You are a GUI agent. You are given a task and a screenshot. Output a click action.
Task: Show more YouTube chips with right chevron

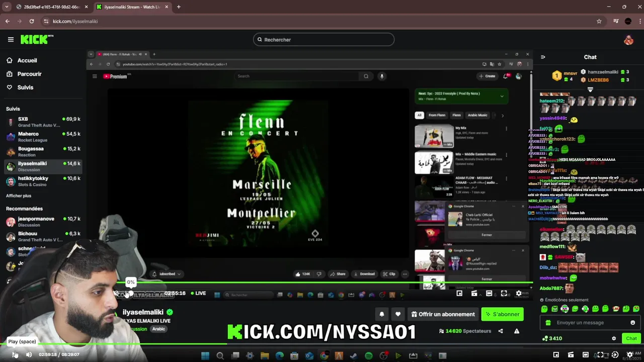(x=502, y=115)
